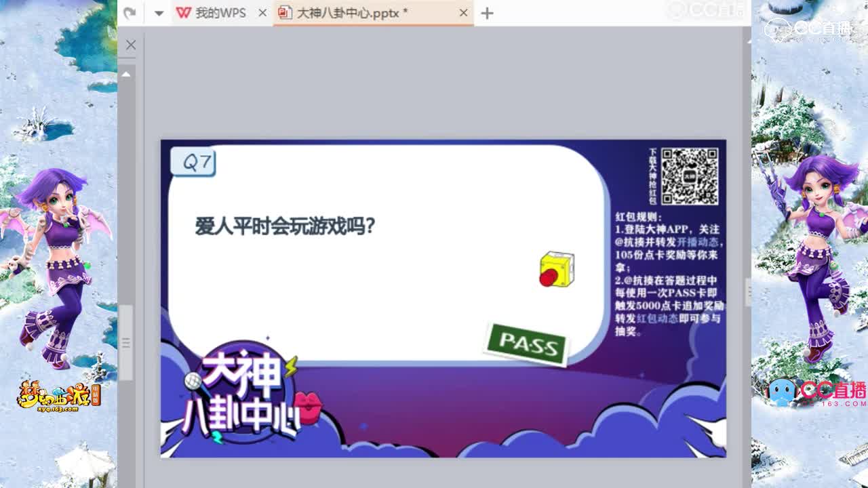Screen dimensions: 868x488
Task: Click the left panel resize handle
Action: (126, 343)
